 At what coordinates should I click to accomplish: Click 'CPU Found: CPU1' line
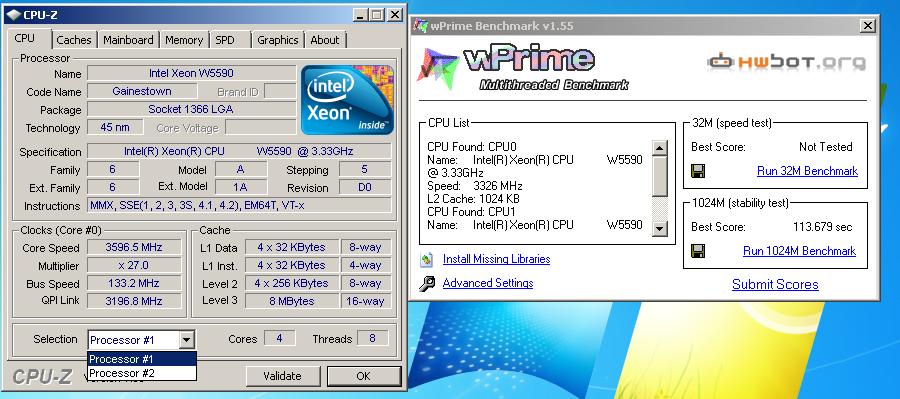click(472, 212)
